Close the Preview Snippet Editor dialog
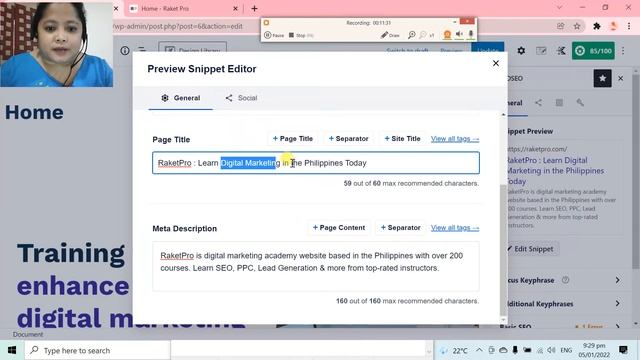 (x=496, y=63)
